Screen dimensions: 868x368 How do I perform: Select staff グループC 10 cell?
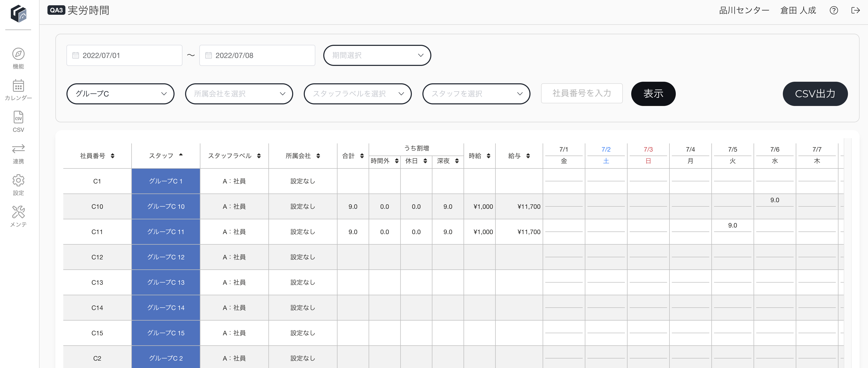coord(166,206)
